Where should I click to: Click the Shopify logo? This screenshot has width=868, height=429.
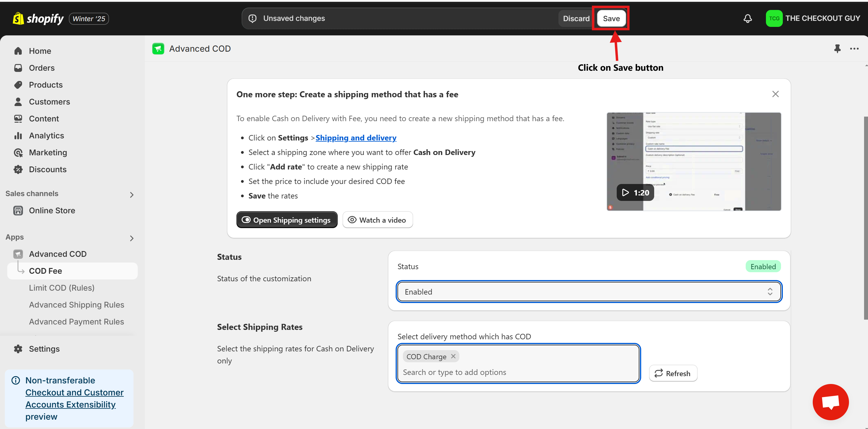click(x=38, y=18)
